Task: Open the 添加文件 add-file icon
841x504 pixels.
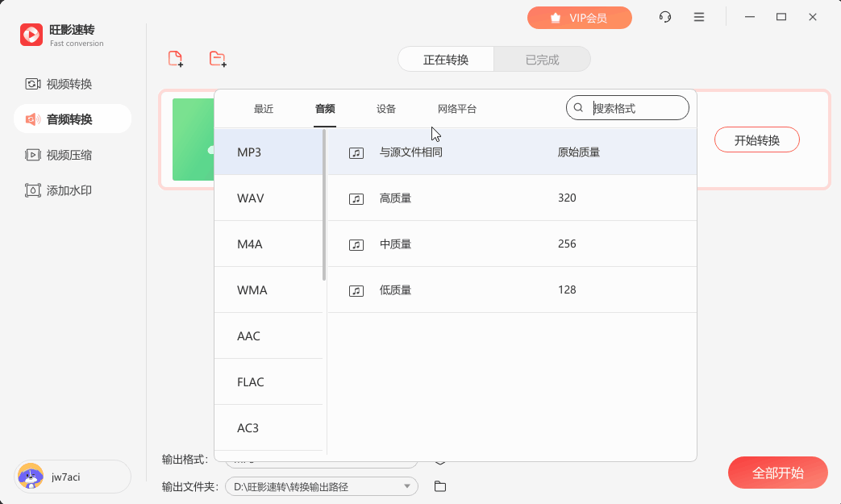Action: click(175, 59)
